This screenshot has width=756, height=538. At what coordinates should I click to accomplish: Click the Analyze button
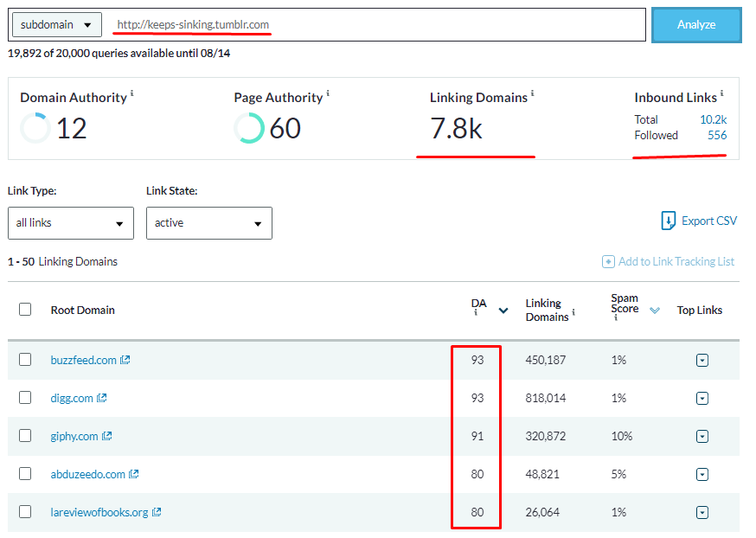coord(696,24)
